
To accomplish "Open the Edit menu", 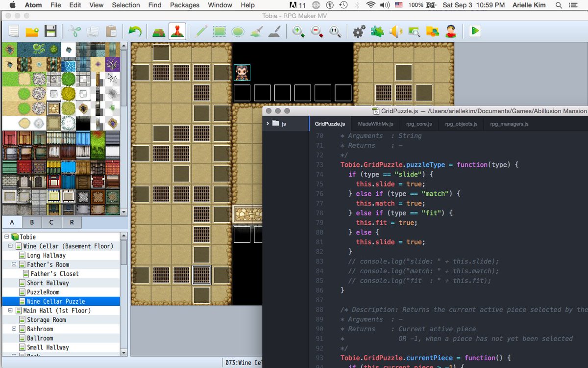I will tap(75, 5).
